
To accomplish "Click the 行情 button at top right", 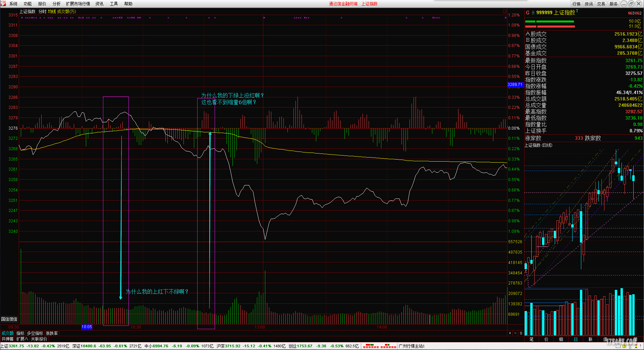I will (x=577, y=4).
